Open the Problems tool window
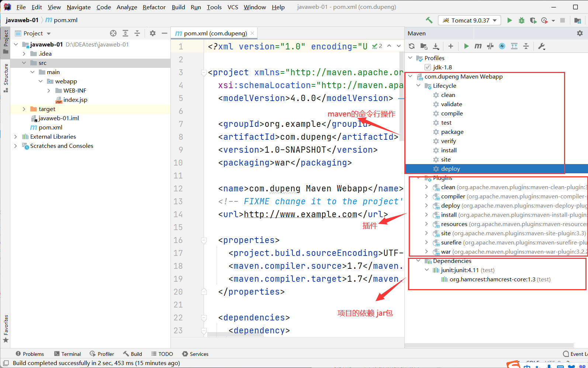This screenshot has height=368, width=588. (30, 354)
